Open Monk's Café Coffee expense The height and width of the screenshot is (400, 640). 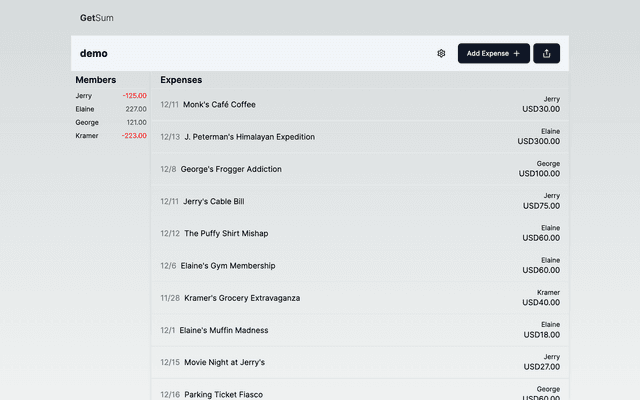coord(219,104)
